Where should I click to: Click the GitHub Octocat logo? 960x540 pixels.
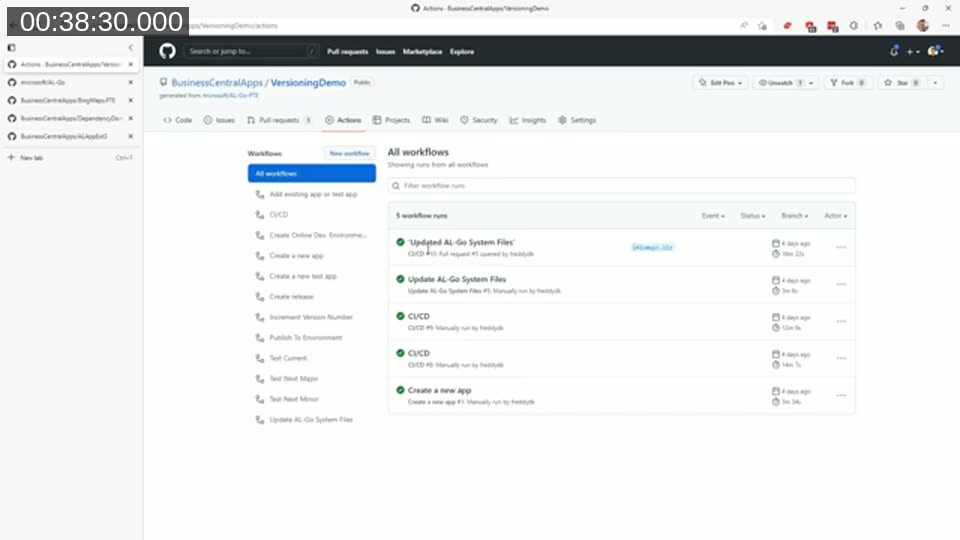coord(167,51)
